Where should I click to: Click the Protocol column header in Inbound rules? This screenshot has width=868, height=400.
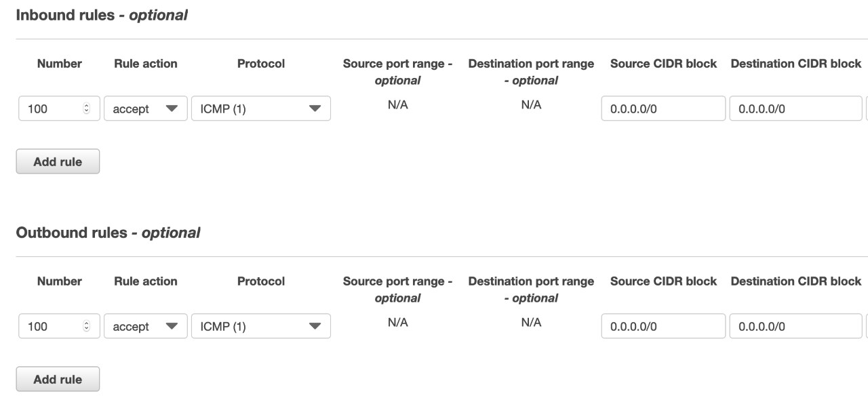(x=261, y=64)
